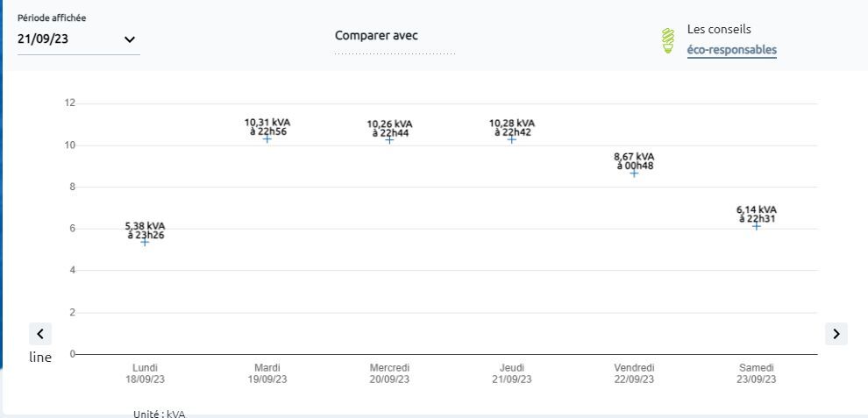Image resolution: width=868 pixels, height=418 pixels.
Task: Open the Période affichée date dropdown
Action: click(x=78, y=39)
